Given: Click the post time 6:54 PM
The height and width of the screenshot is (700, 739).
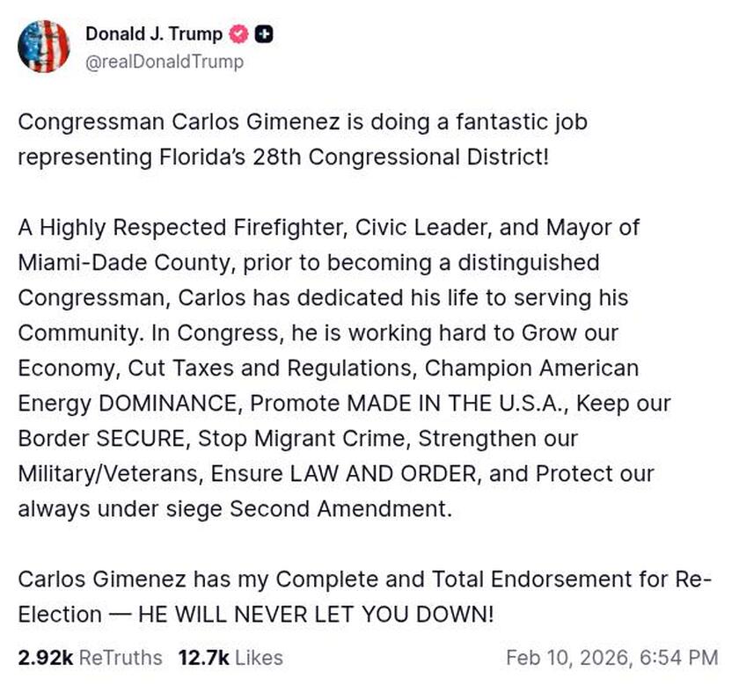Looking at the screenshot, I should (x=678, y=658).
